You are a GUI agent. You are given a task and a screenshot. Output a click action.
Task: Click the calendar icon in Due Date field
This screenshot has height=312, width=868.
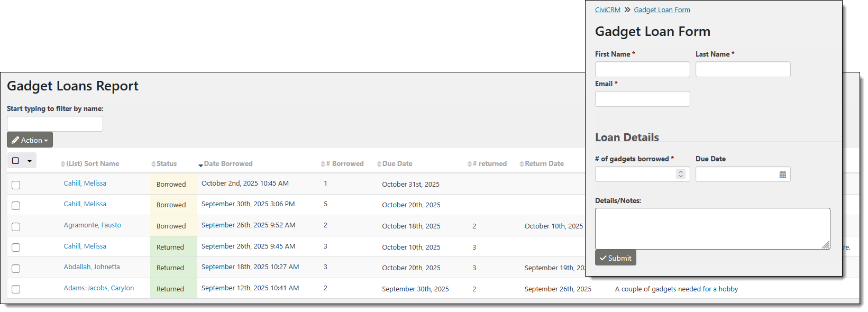tap(782, 175)
